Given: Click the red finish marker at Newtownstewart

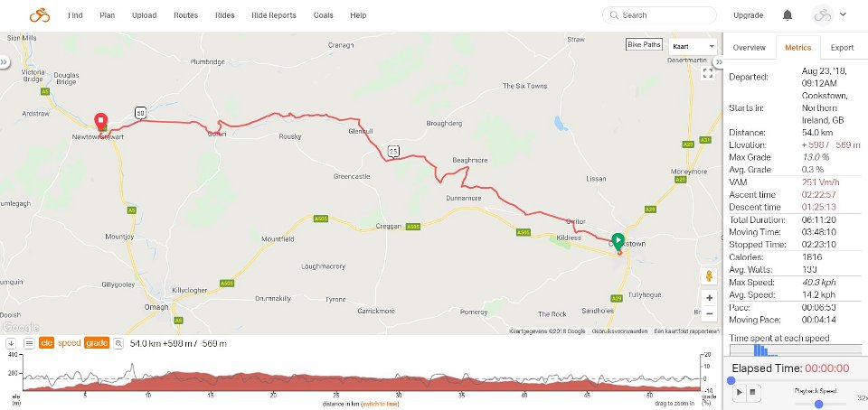Looking at the screenshot, I should 101,122.
